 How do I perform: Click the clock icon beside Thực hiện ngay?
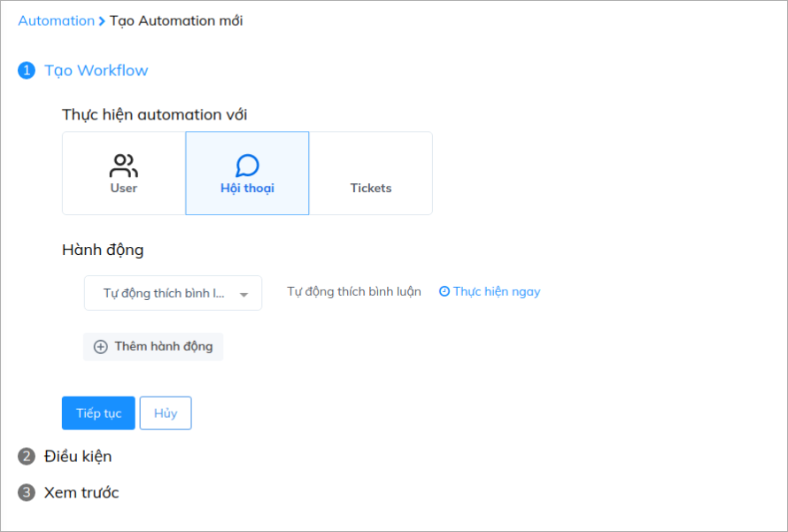tap(444, 291)
